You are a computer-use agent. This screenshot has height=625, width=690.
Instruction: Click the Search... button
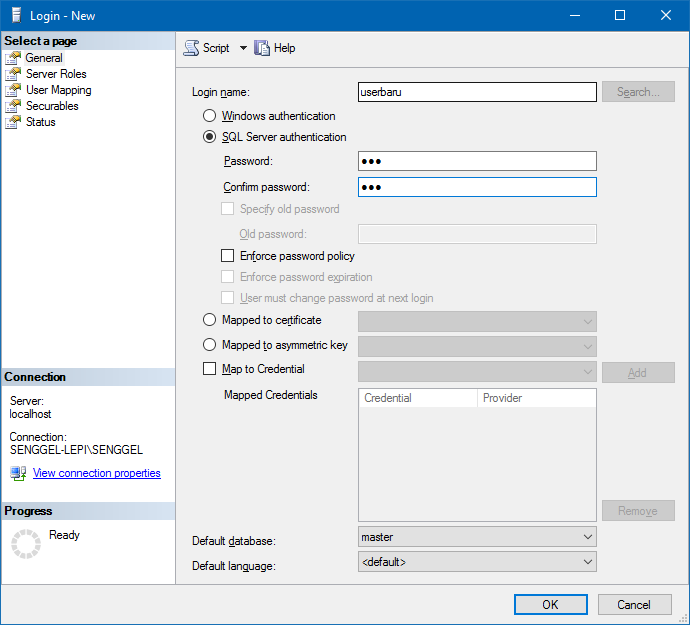click(638, 92)
